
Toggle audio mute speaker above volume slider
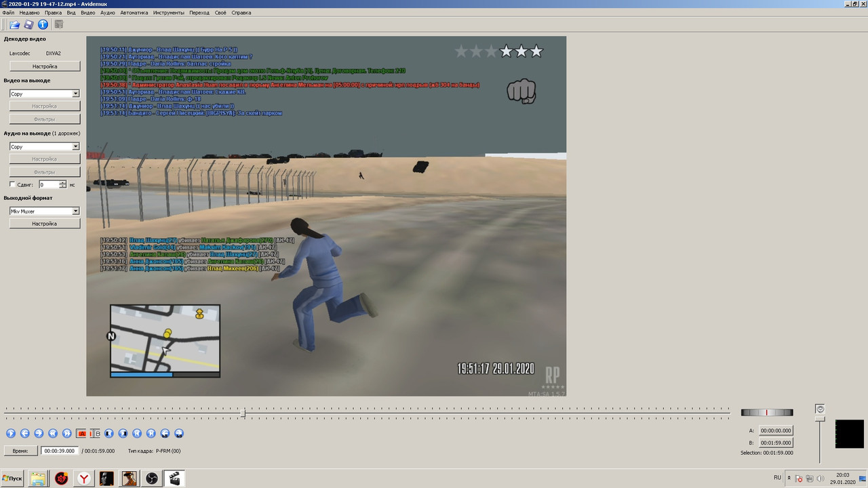click(820, 409)
